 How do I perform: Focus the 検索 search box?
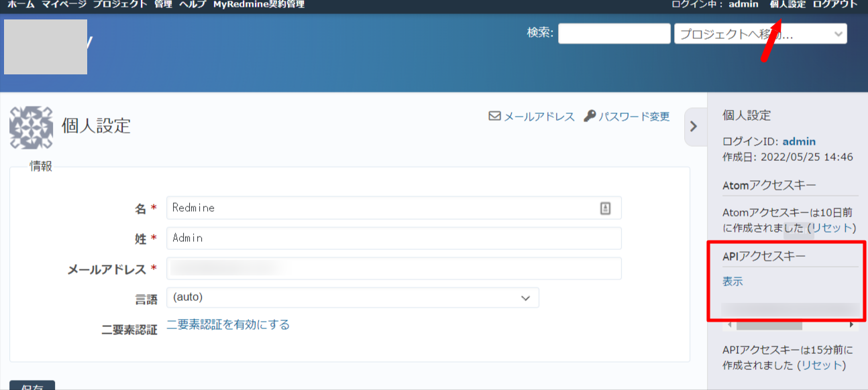pos(614,34)
